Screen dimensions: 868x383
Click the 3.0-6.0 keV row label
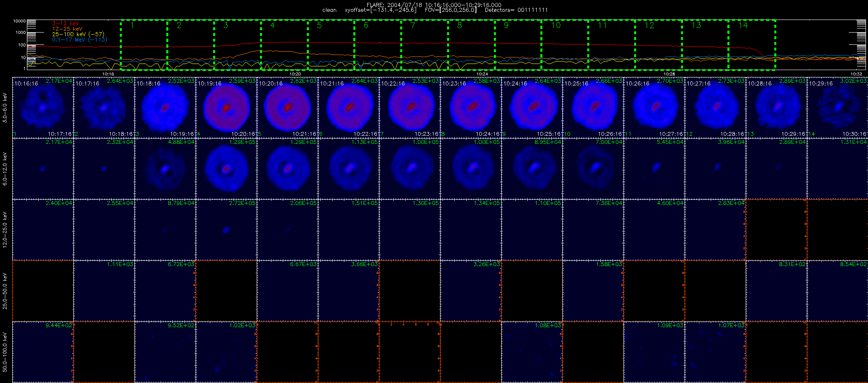click(5, 108)
